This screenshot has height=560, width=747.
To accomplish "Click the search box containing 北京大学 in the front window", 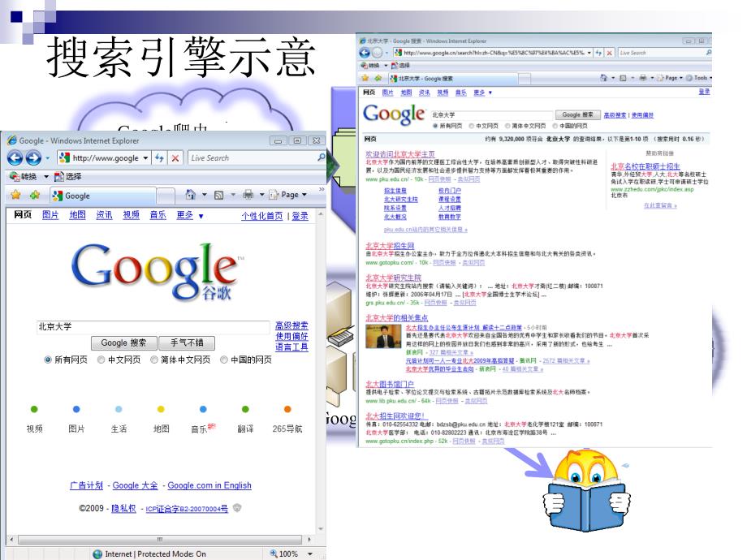I will click(x=153, y=327).
